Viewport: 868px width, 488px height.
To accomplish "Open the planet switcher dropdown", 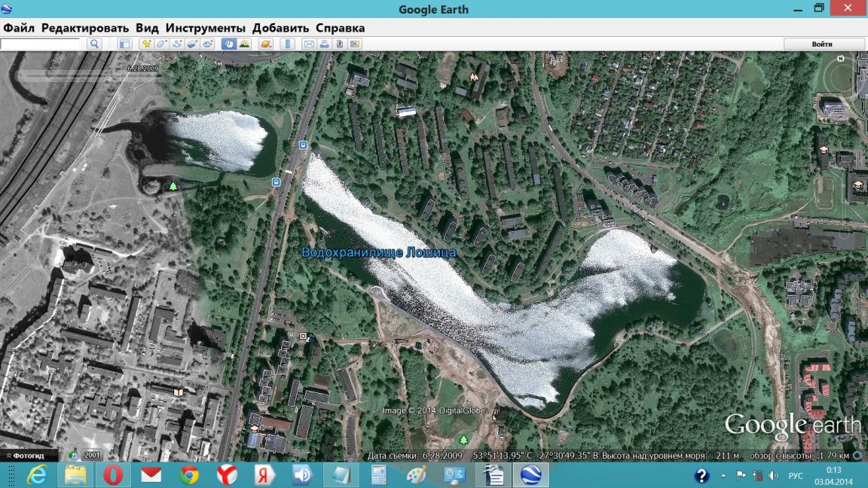I will (x=266, y=44).
